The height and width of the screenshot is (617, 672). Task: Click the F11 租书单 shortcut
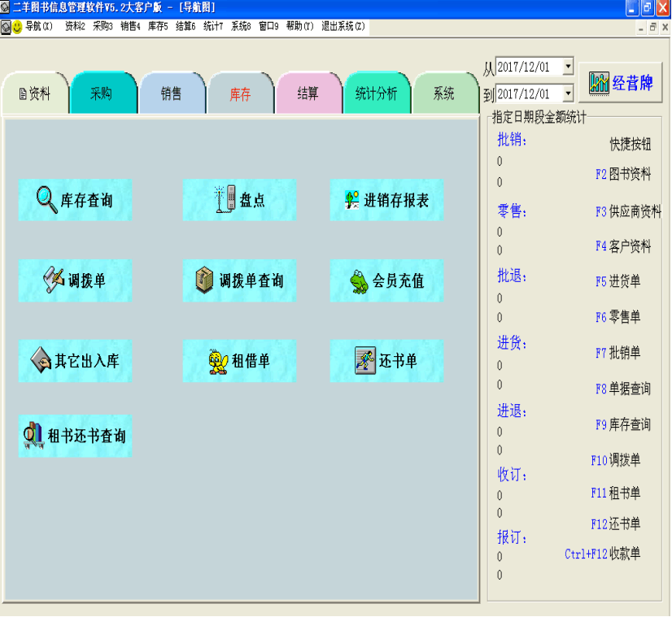pyautogui.click(x=616, y=493)
